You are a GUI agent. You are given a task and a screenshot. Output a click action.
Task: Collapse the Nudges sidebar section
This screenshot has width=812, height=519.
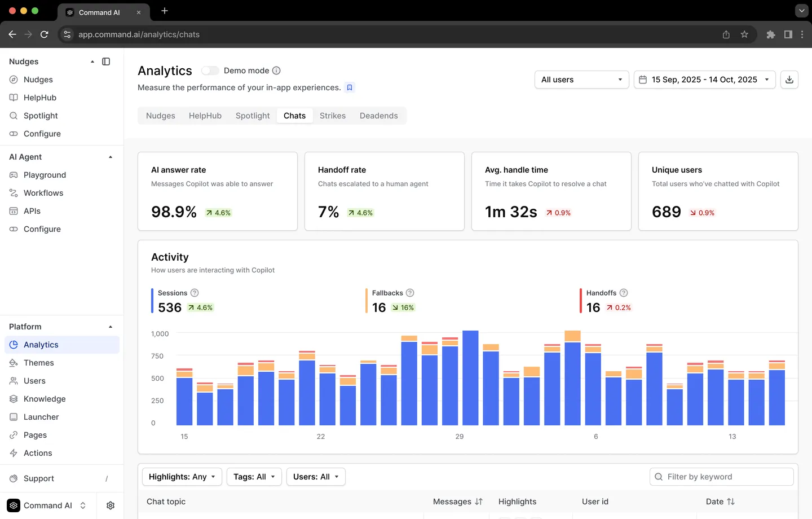92,61
